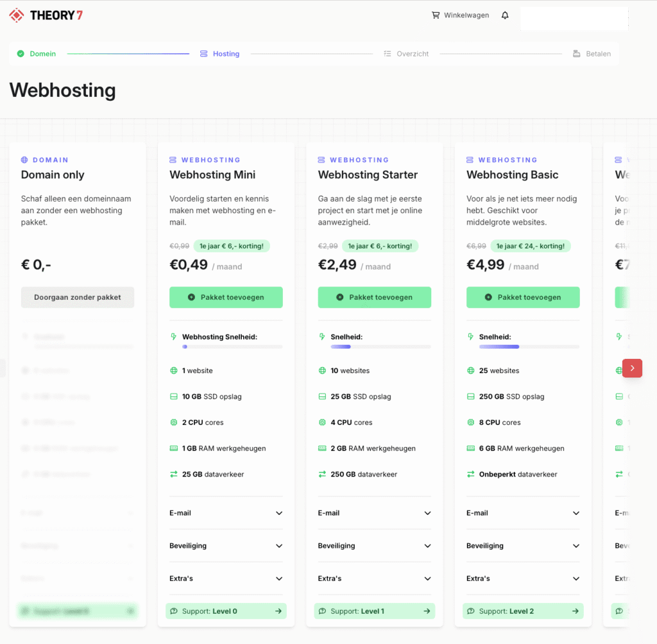657x644 pixels.
Task: Open the notifications bell
Action: pos(505,15)
